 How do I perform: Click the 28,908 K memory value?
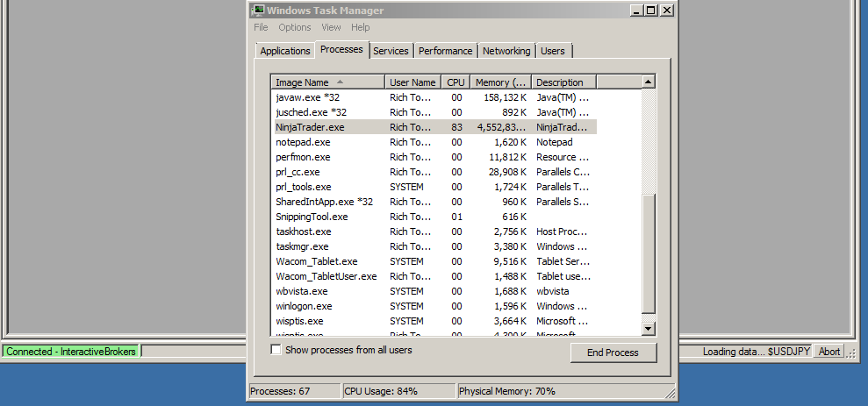[507, 172]
